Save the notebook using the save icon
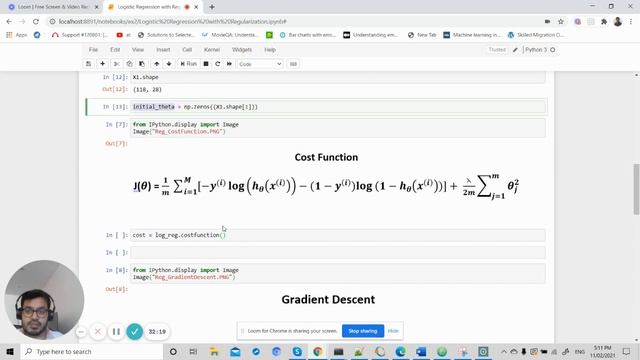640x360 pixels. click(88, 64)
